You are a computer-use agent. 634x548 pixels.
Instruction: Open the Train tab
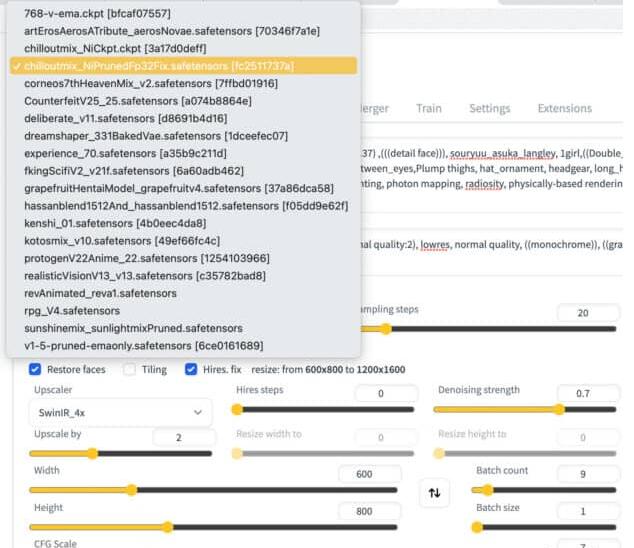429,108
